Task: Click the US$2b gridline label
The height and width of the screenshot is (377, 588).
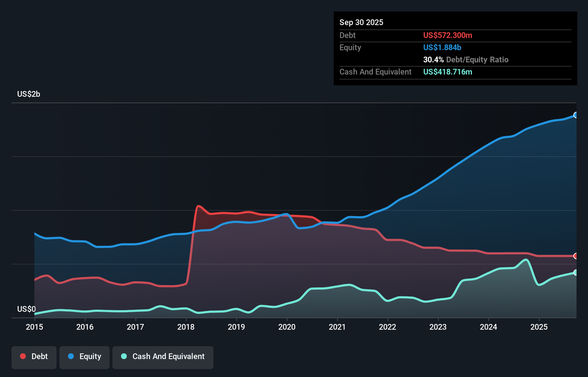Action: click(x=29, y=94)
